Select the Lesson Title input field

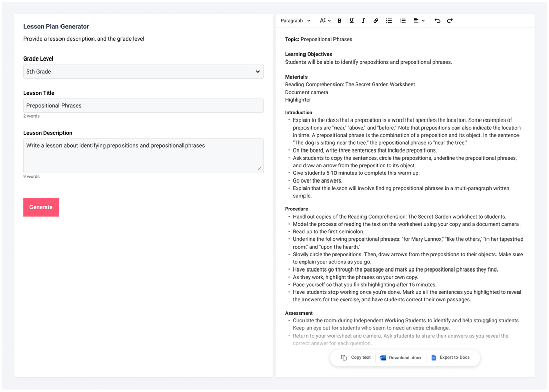point(143,105)
